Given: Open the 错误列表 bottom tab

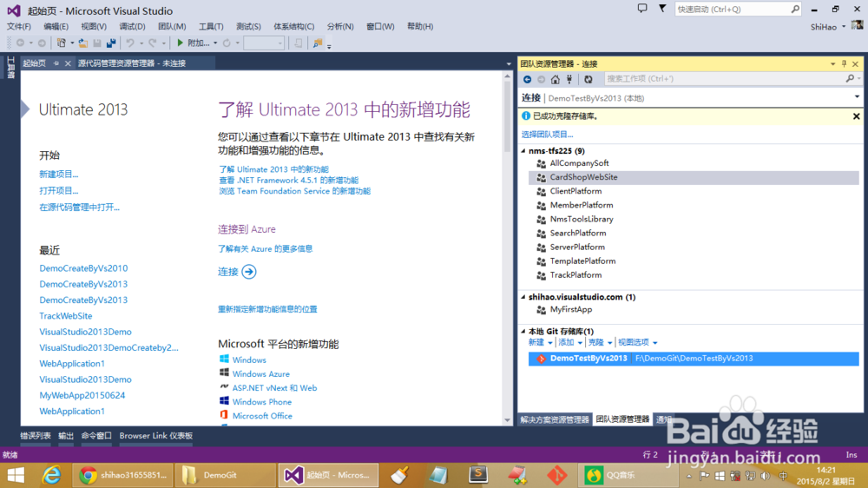Looking at the screenshot, I should coord(36,436).
